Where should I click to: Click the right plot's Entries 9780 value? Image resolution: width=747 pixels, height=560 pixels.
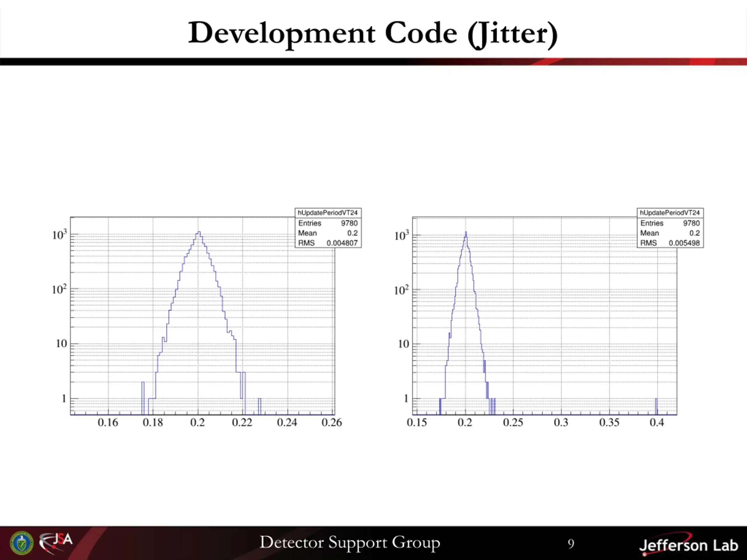click(691, 223)
